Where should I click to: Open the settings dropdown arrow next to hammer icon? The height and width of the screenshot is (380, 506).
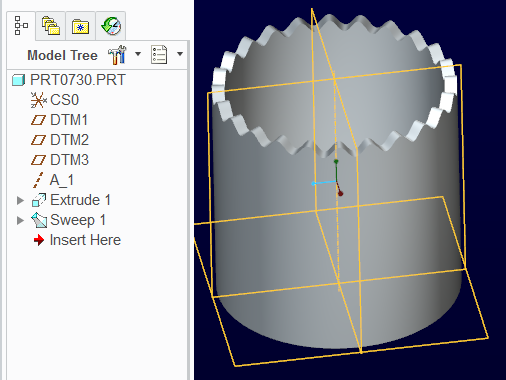coord(138,54)
